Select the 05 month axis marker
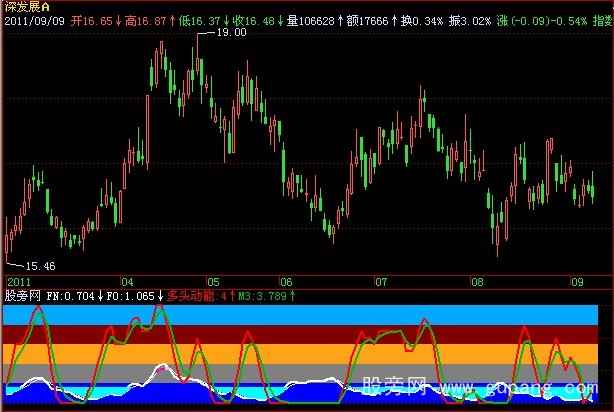The image size is (614, 412). [x=213, y=282]
